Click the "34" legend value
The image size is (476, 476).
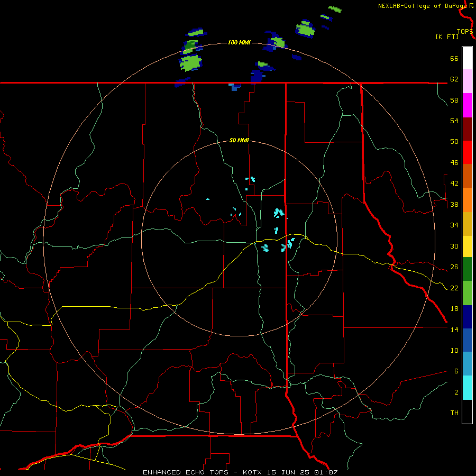click(x=454, y=225)
